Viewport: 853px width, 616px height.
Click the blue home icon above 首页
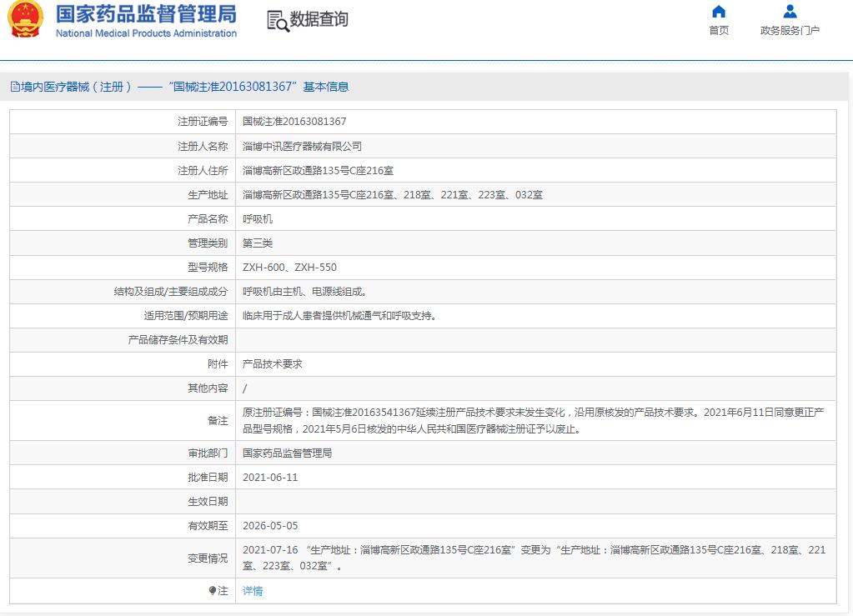click(x=718, y=12)
